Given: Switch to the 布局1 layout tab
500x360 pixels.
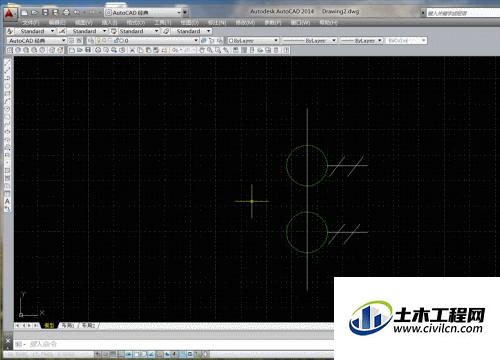Looking at the screenshot, I should pos(68,325).
